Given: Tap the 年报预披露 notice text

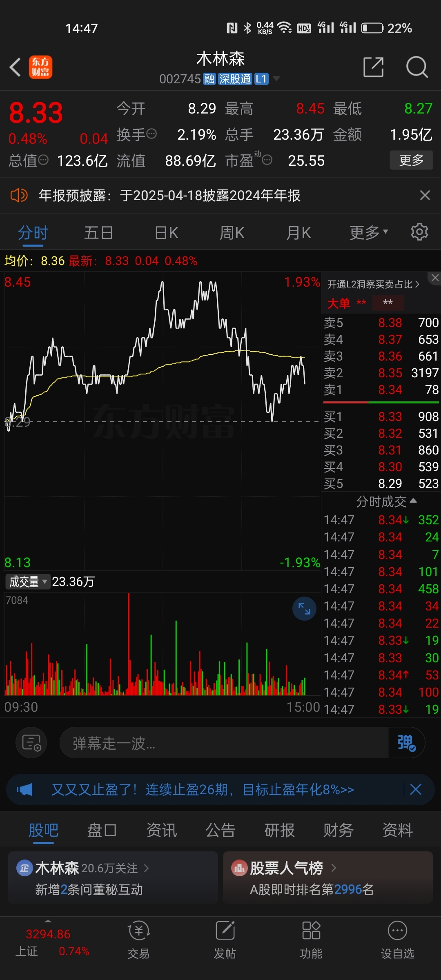Looking at the screenshot, I should [169, 196].
